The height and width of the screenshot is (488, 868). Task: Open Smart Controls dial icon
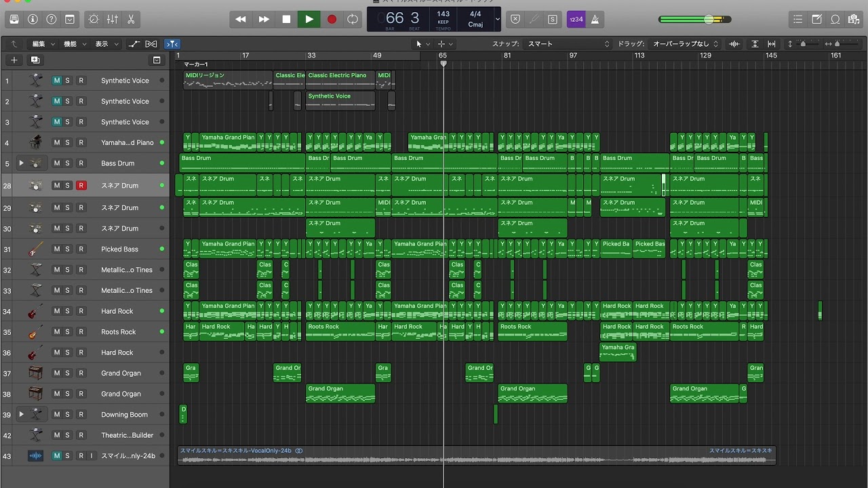point(94,20)
